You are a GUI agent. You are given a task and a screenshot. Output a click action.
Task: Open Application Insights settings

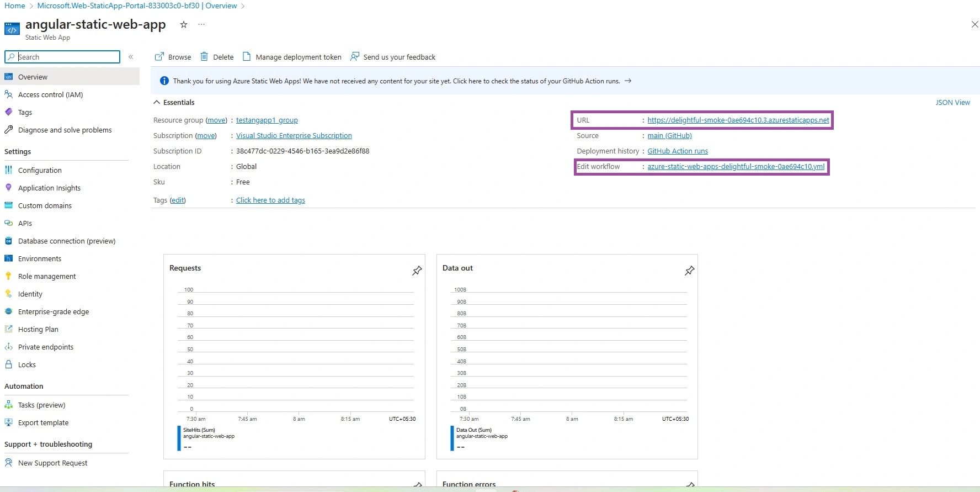click(49, 188)
